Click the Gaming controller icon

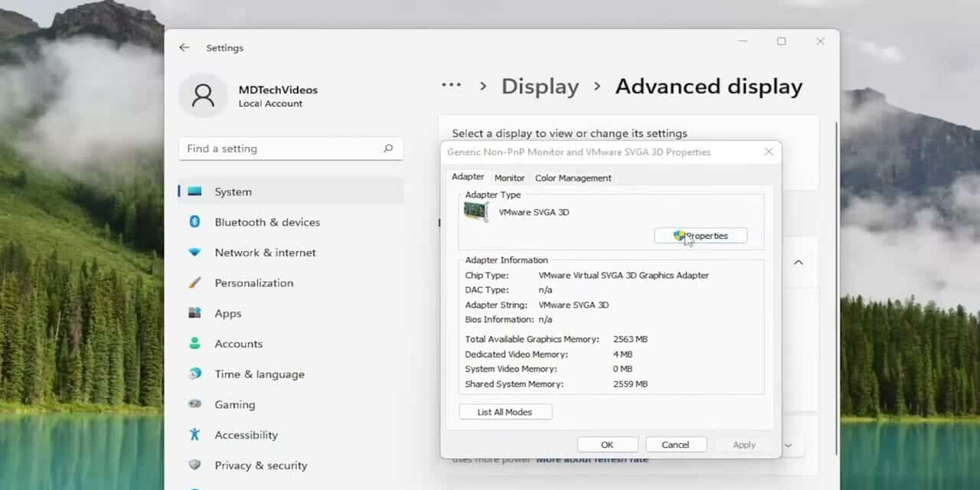tap(194, 404)
